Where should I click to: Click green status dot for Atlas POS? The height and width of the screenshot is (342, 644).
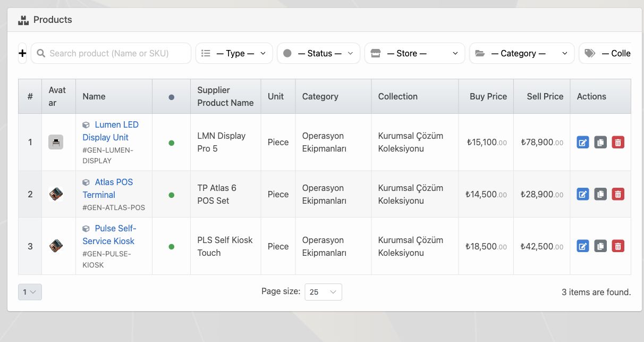171,195
